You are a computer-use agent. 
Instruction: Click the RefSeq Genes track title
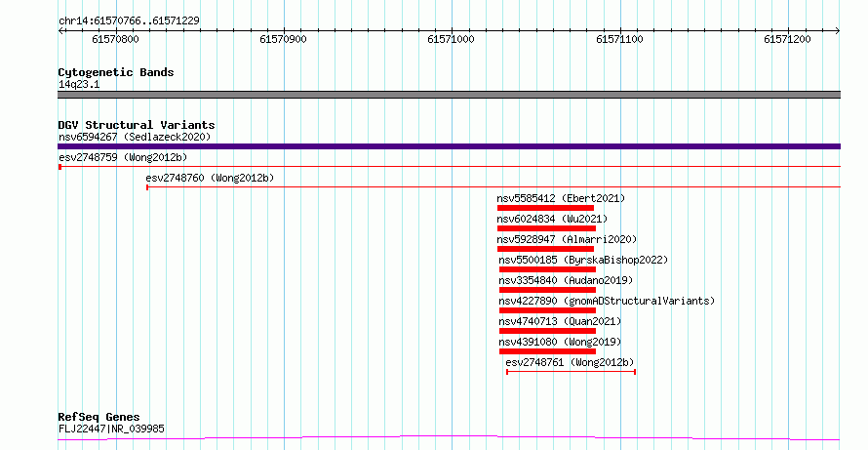[99, 418]
